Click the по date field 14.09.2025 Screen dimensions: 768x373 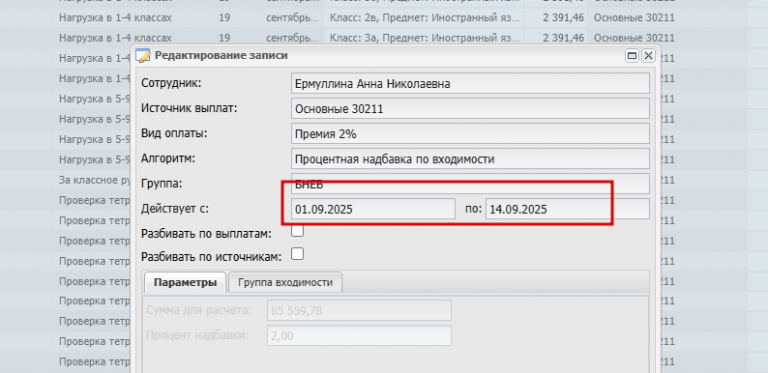(568, 209)
